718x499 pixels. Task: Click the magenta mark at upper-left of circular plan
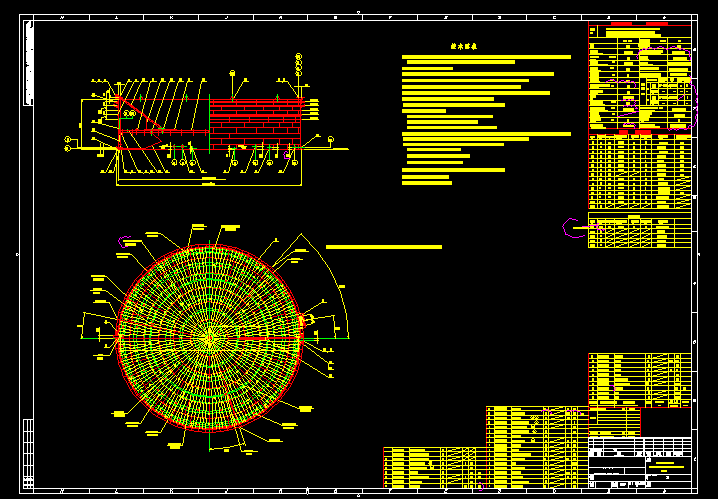click(x=125, y=241)
